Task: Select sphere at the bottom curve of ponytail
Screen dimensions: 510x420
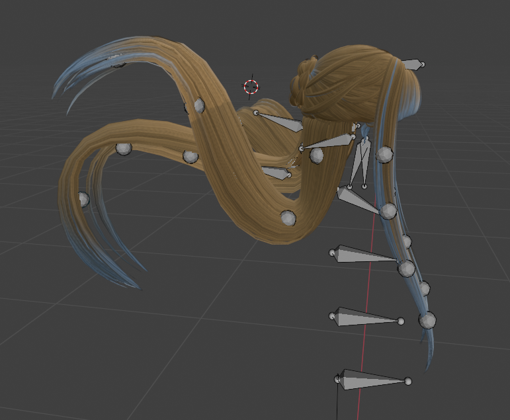Action: [x=288, y=218]
